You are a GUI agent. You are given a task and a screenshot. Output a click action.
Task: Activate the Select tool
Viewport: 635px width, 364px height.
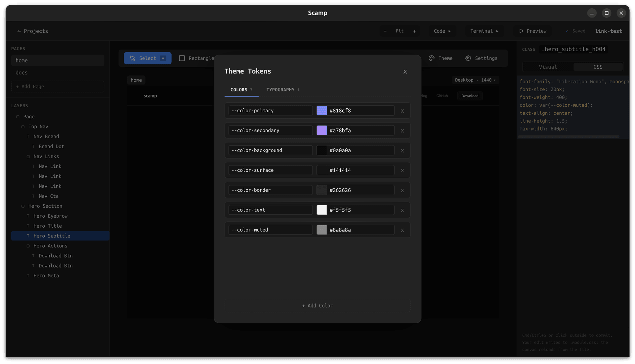pos(148,58)
